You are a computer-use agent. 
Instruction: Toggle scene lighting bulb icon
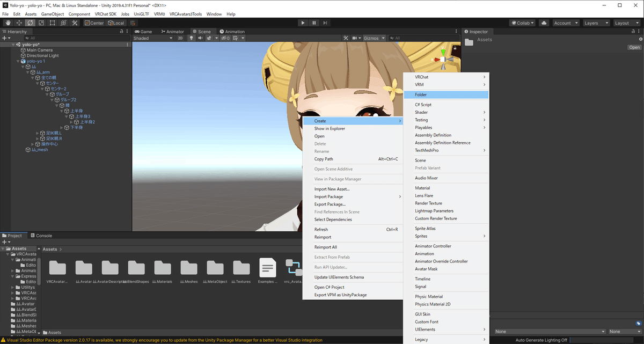(191, 38)
